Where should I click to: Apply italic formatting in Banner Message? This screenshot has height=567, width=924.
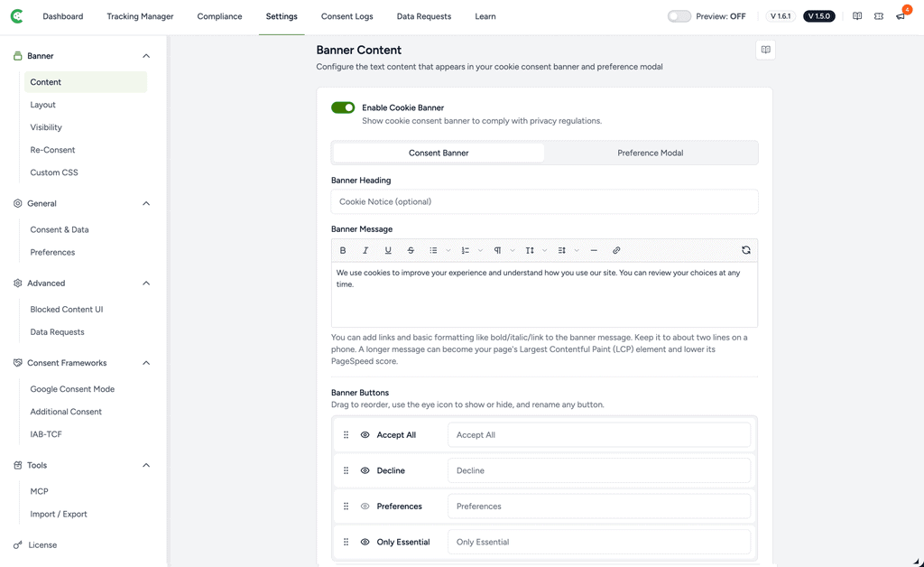(365, 250)
